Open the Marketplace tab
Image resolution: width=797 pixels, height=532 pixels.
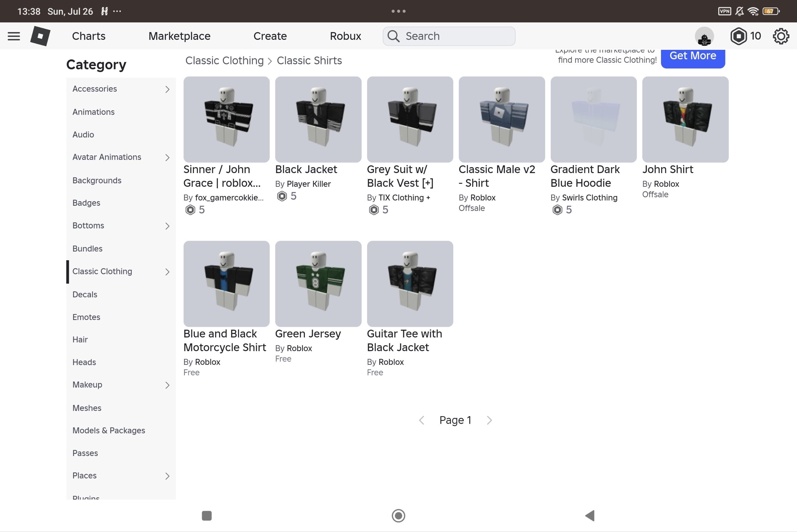click(x=180, y=36)
